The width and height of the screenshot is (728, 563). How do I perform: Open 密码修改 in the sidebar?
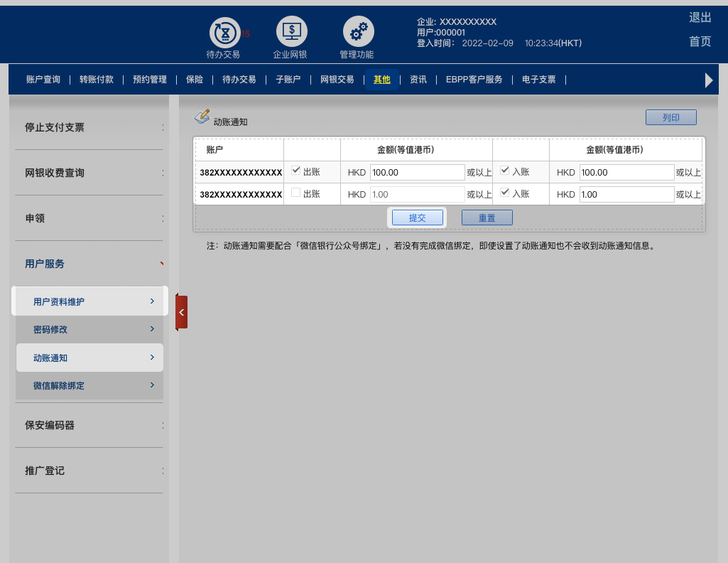(89, 330)
